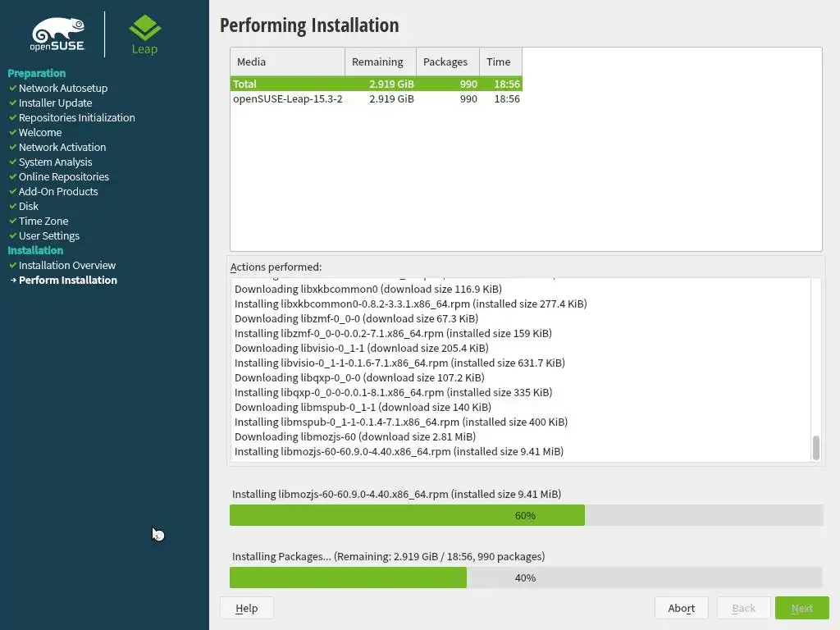The height and width of the screenshot is (630, 840).
Task: Click log line Downloading libqxp-0_0-0
Action: (359, 377)
